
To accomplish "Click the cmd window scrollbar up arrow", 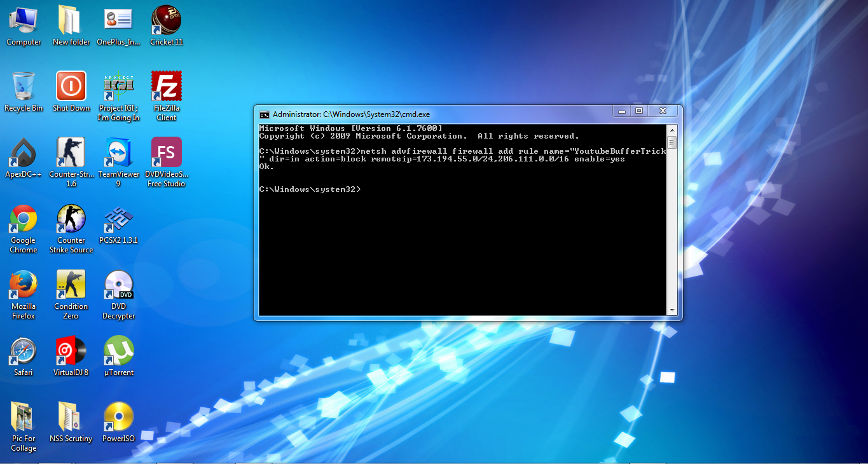I will pyautogui.click(x=672, y=129).
